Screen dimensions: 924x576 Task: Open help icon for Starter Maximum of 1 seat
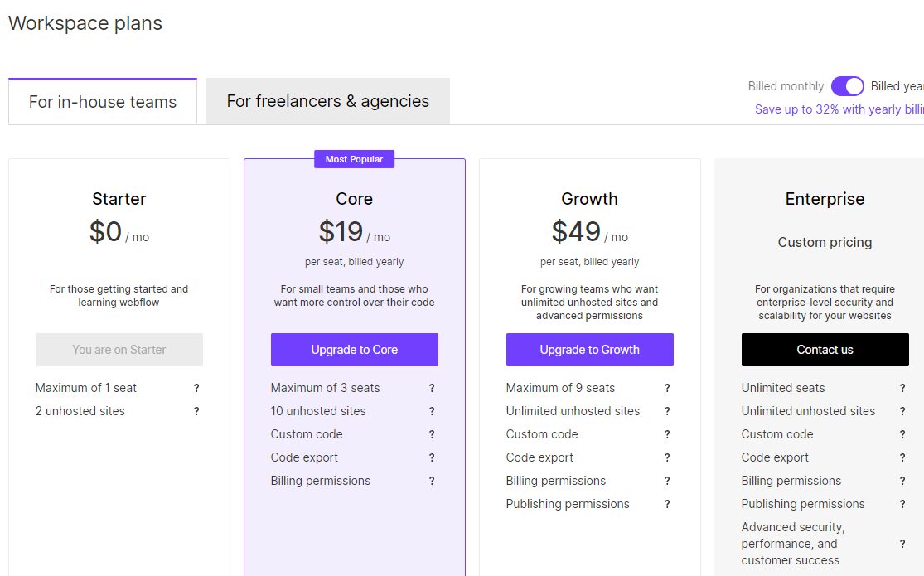pyautogui.click(x=196, y=388)
